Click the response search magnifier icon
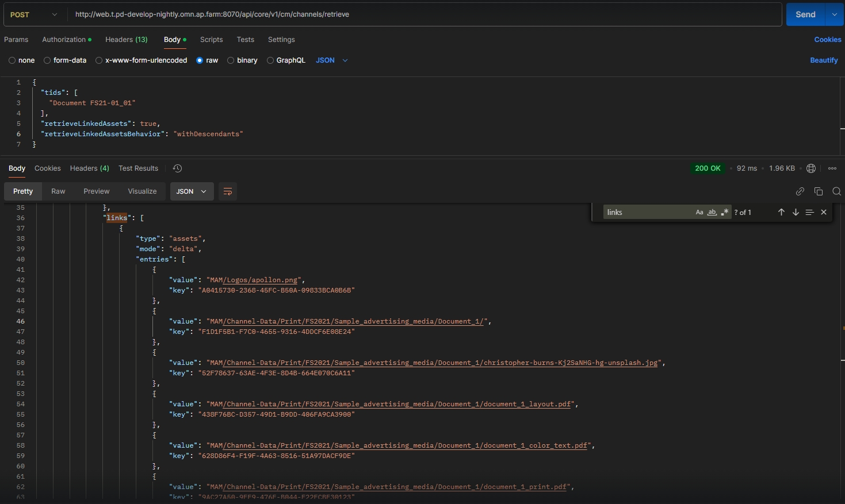Image resolution: width=845 pixels, height=504 pixels. click(836, 191)
